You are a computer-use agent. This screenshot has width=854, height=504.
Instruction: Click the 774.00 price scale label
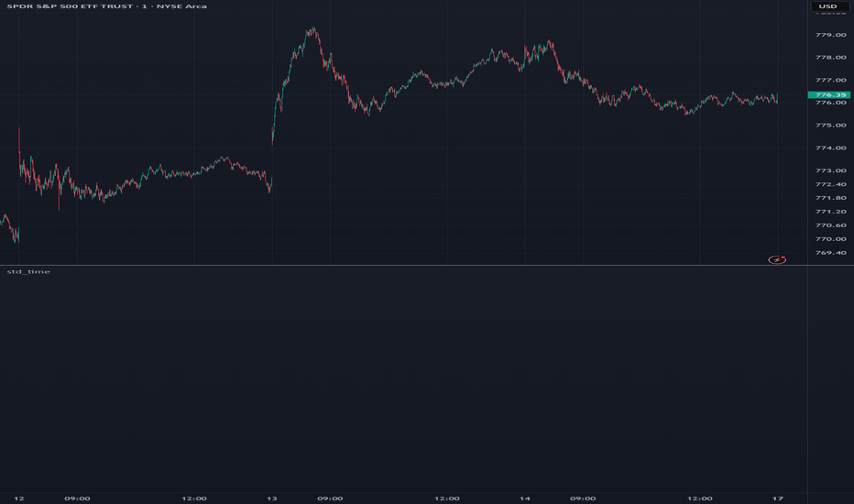[830, 148]
